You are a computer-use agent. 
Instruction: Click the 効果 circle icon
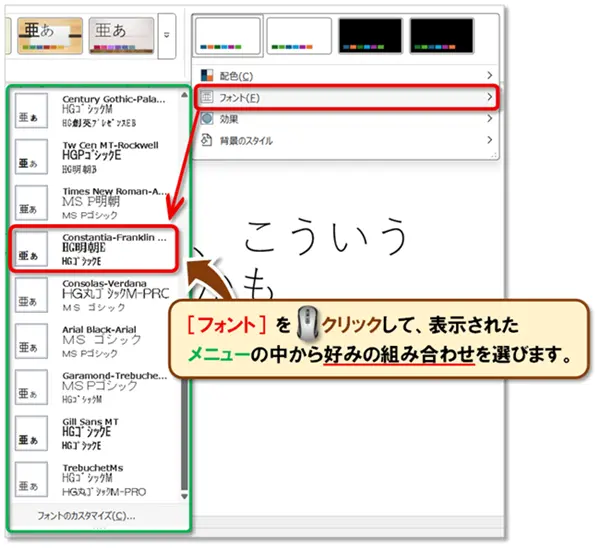coord(207,119)
